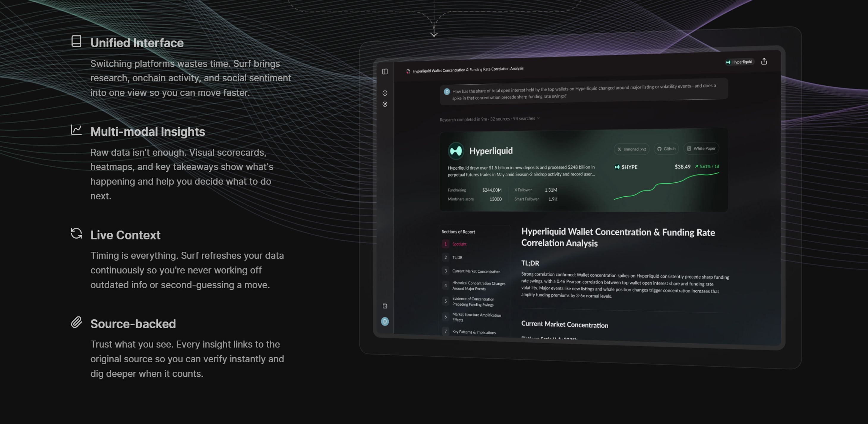868x424 pixels.
Task: Go to Current Market Concentration section item
Action: (x=476, y=271)
